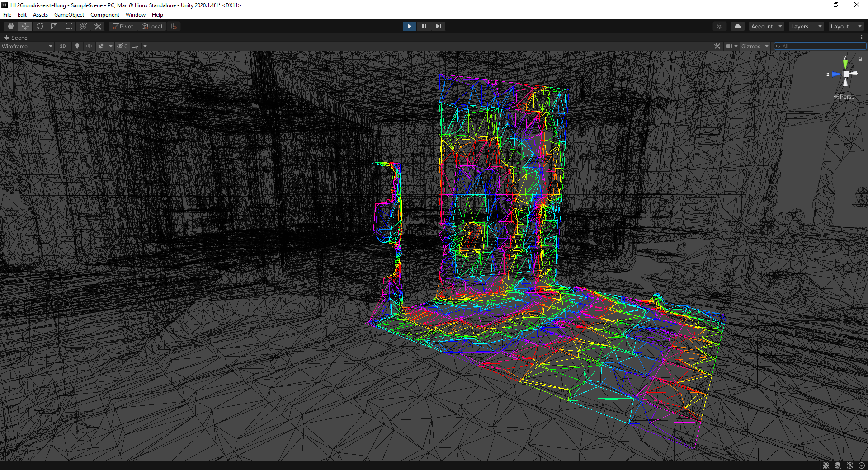Activate the Rotate tool
Image resolution: width=868 pixels, height=470 pixels.
click(40, 26)
